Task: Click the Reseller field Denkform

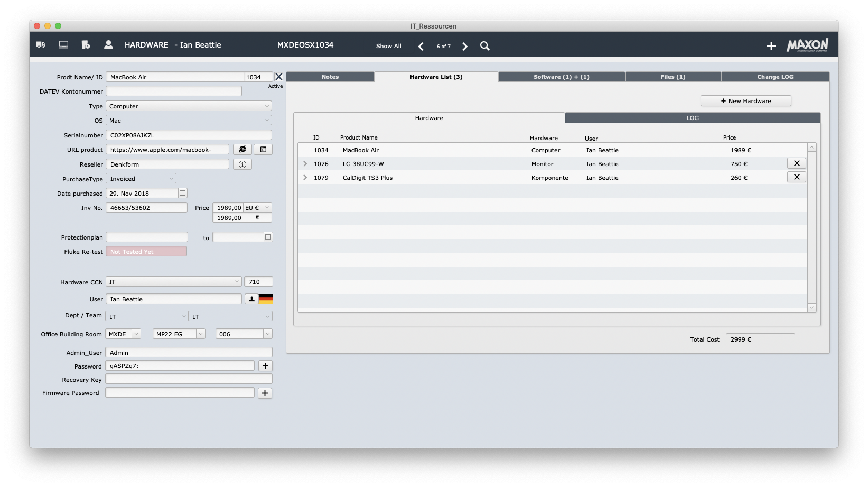Action: [167, 164]
